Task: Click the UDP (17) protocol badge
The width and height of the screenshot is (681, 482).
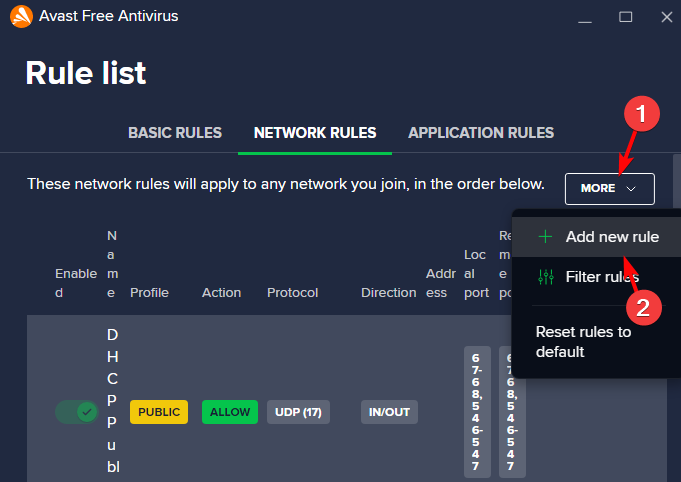Action: coord(298,412)
